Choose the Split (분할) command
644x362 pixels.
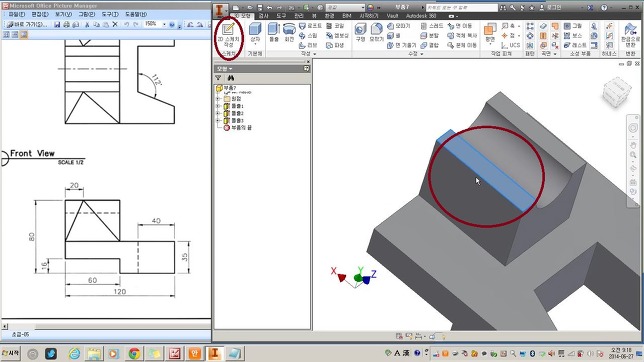pyautogui.click(x=430, y=36)
